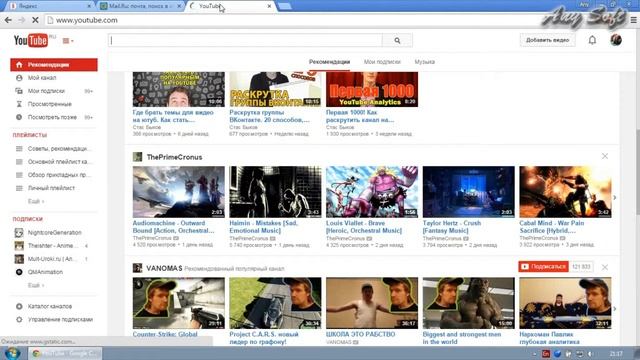Click the browser back arrow
The width and height of the screenshot is (640, 360).
click(x=8, y=20)
